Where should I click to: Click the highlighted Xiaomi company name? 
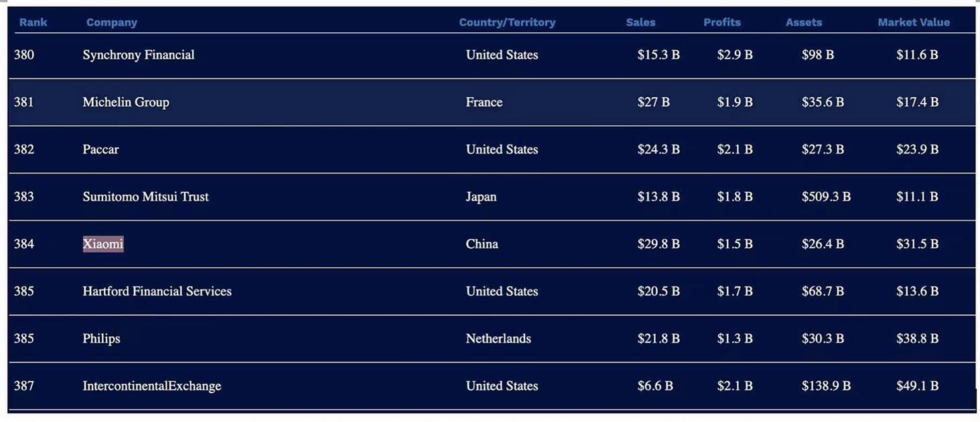point(103,244)
